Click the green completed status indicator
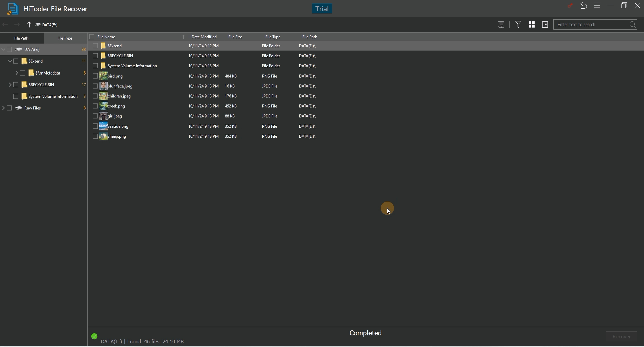644x347 pixels. pos(94,336)
